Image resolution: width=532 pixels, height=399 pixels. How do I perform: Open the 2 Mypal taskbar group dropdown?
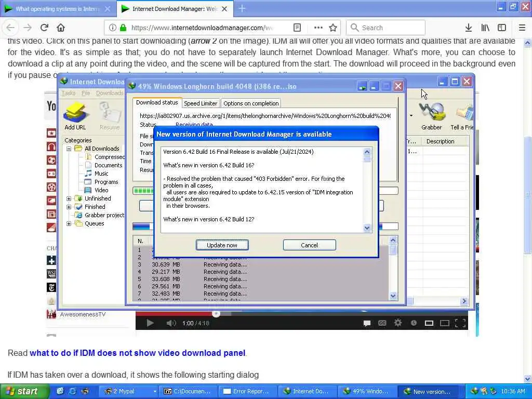pyautogui.click(x=155, y=391)
